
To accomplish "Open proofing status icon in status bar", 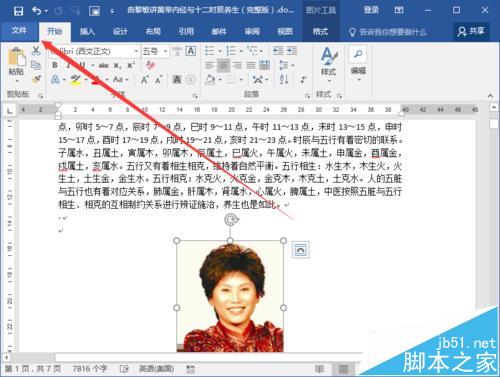I will (124, 369).
